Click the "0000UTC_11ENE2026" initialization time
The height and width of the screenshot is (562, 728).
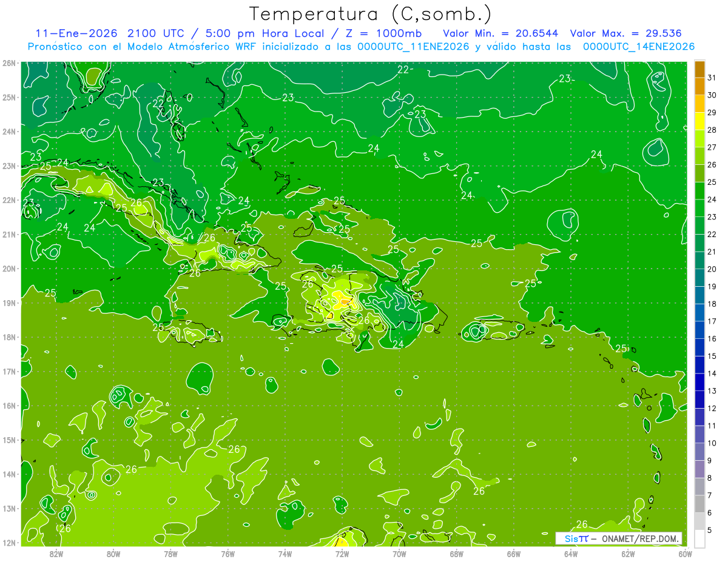pos(413,47)
